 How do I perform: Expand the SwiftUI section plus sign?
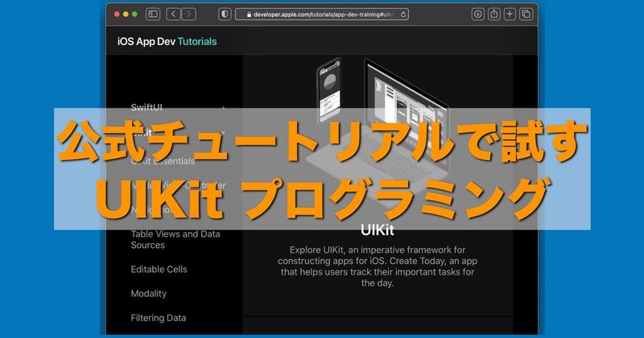click(x=223, y=108)
